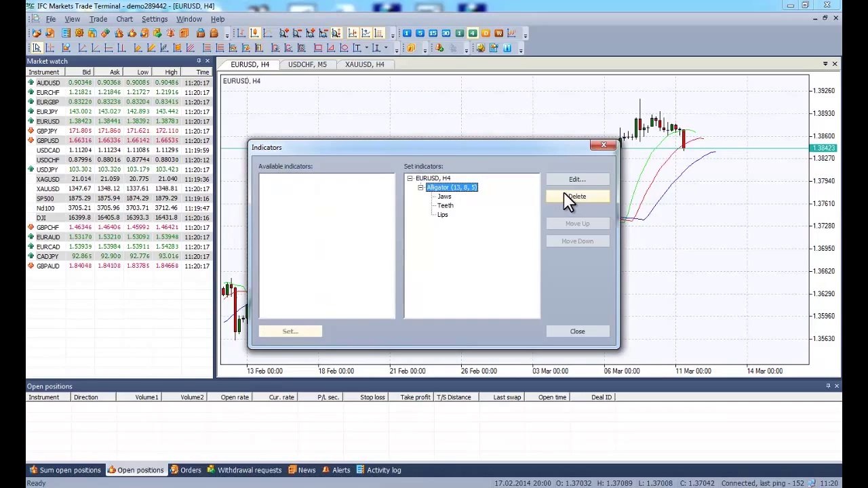This screenshot has height=488, width=868.
Task: Toggle the chart grid icon
Action: 378,33
